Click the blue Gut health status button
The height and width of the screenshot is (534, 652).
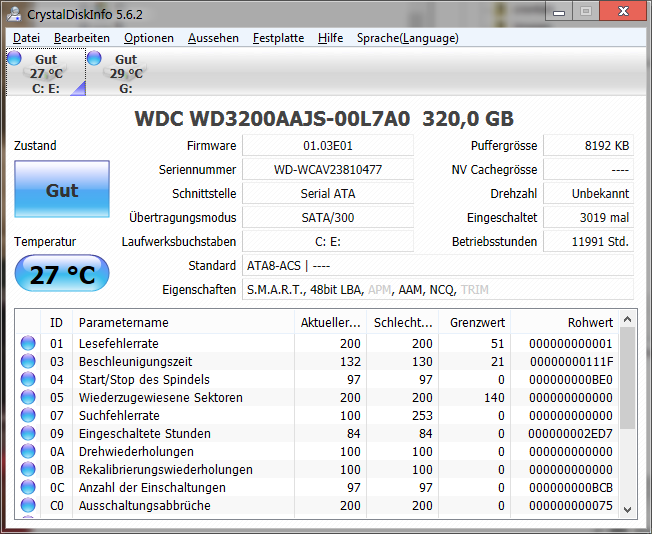click(62, 189)
